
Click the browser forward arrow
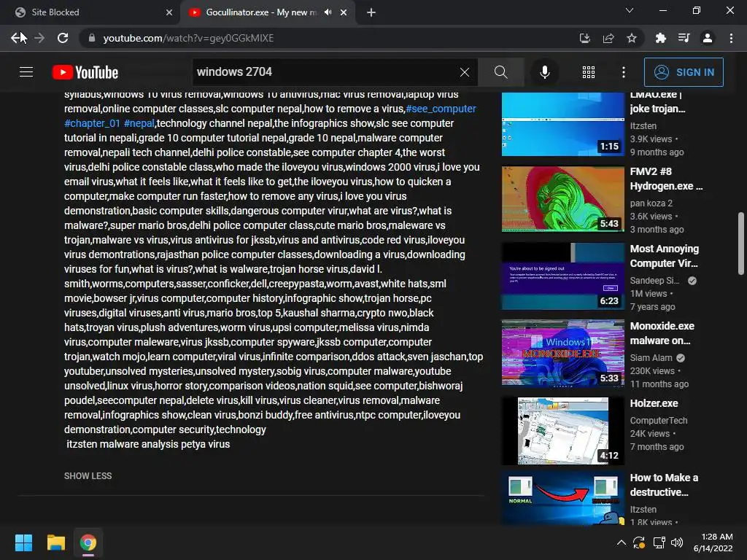click(39, 38)
